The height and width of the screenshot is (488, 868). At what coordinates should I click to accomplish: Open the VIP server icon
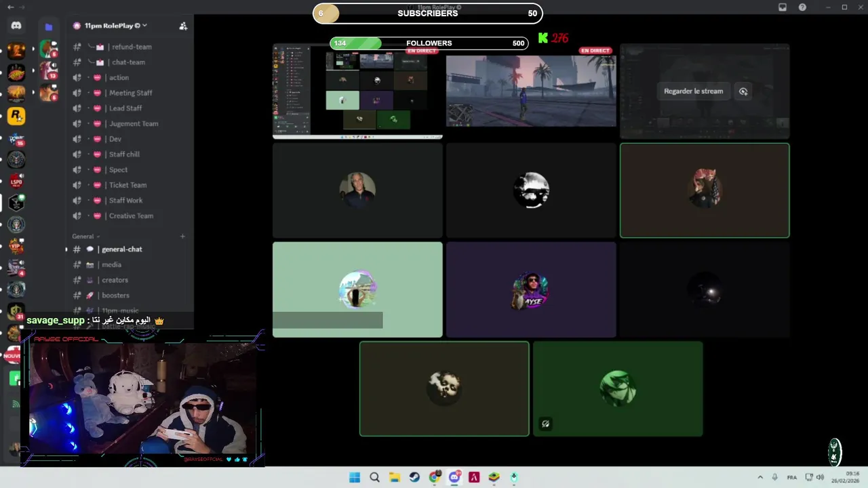[16, 246]
